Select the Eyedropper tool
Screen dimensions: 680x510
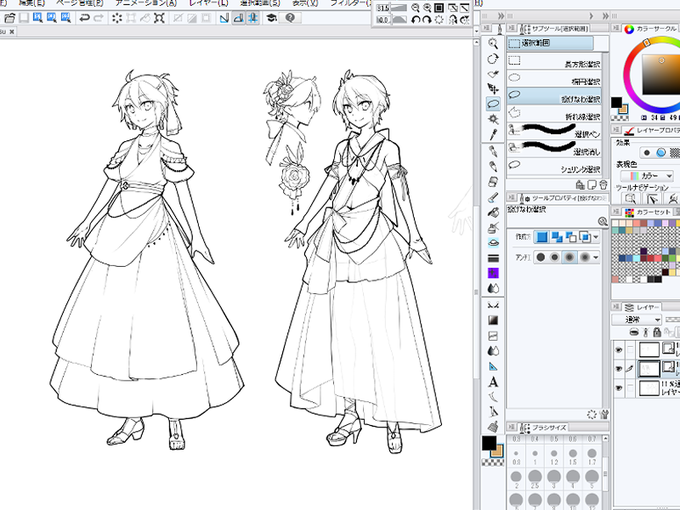tap(493, 134)
